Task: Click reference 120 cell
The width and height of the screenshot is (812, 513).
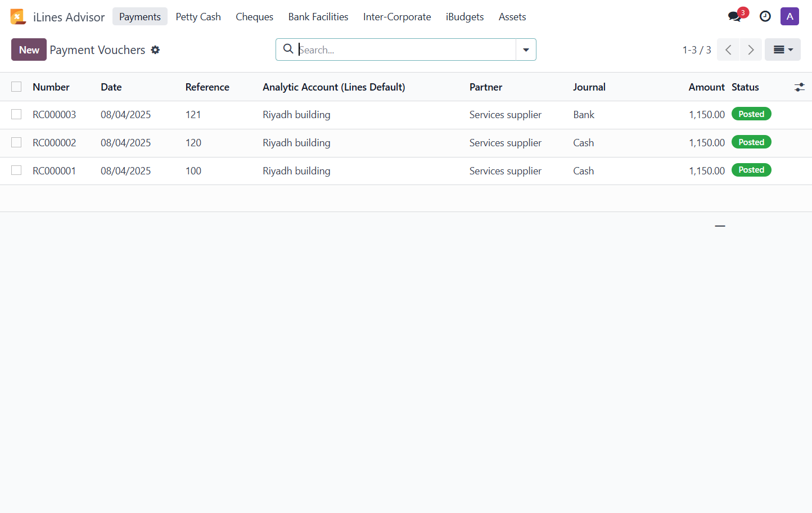Action: [x=193, y=143]
